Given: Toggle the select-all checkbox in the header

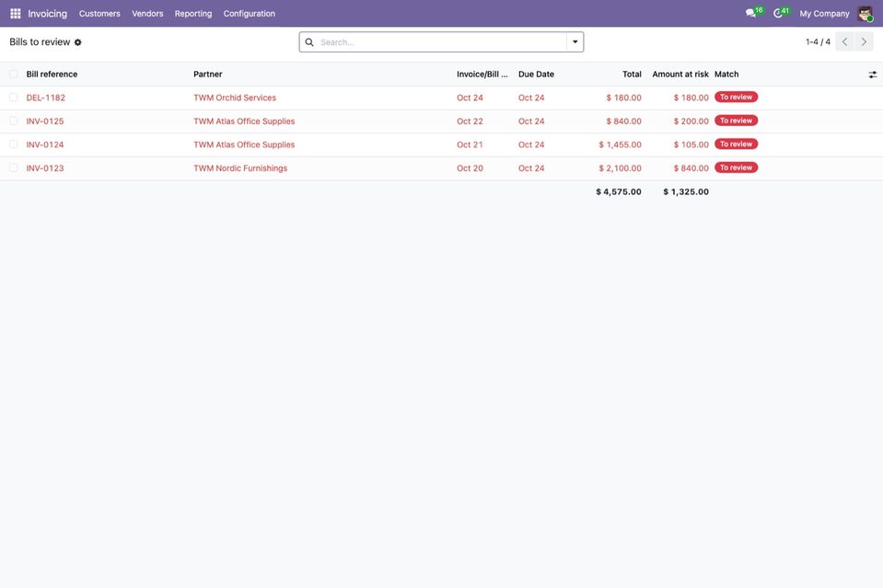Looking at the screenshot, I should pos(14,75).
